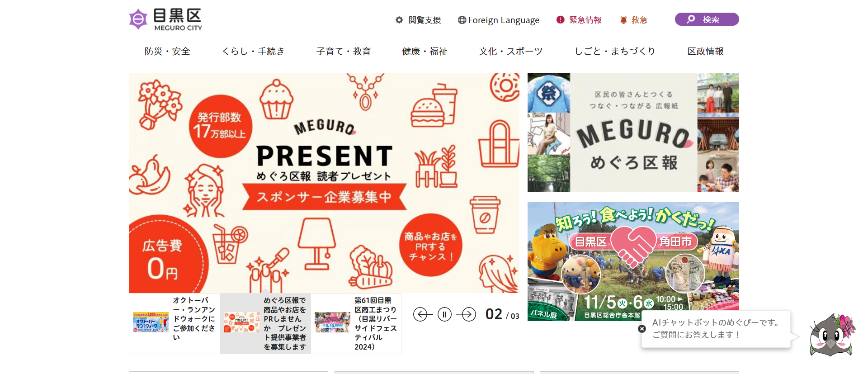Pause the slideshow carousel
Screen dimensions: 868x374
[444, 314]
